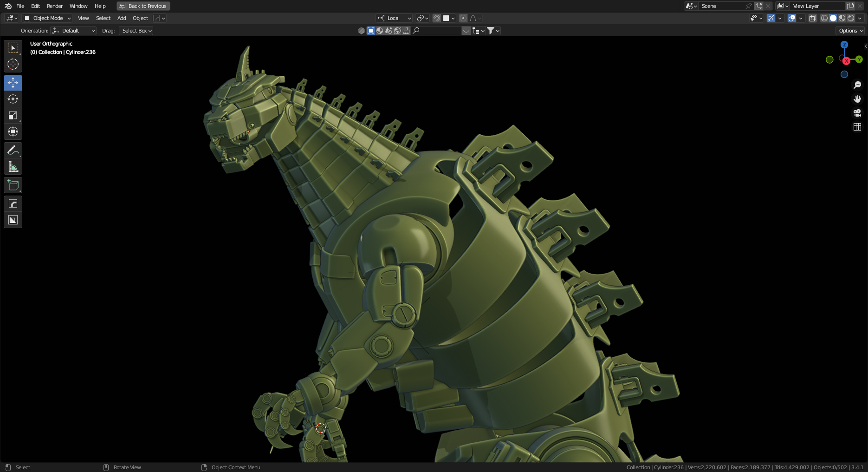Click the negative Y green circle gizmo
This screenshot has width=868, height=472.
coord(829,59)
